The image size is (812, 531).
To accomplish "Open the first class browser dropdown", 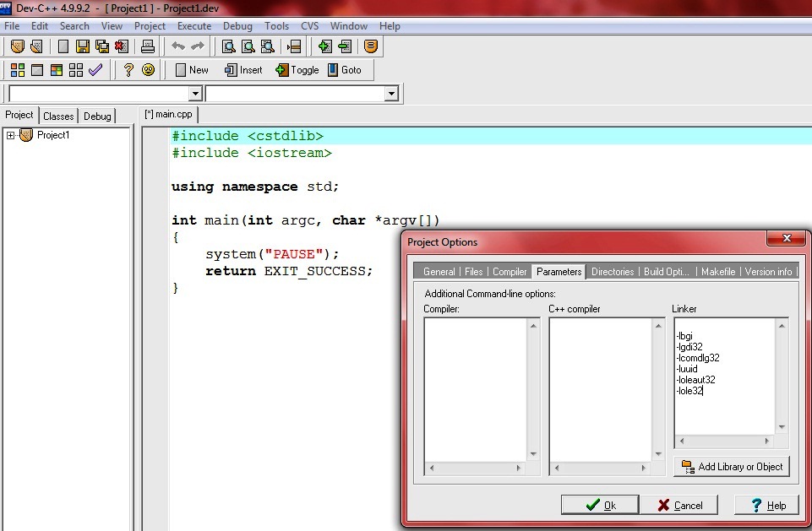I will (195, 94).
